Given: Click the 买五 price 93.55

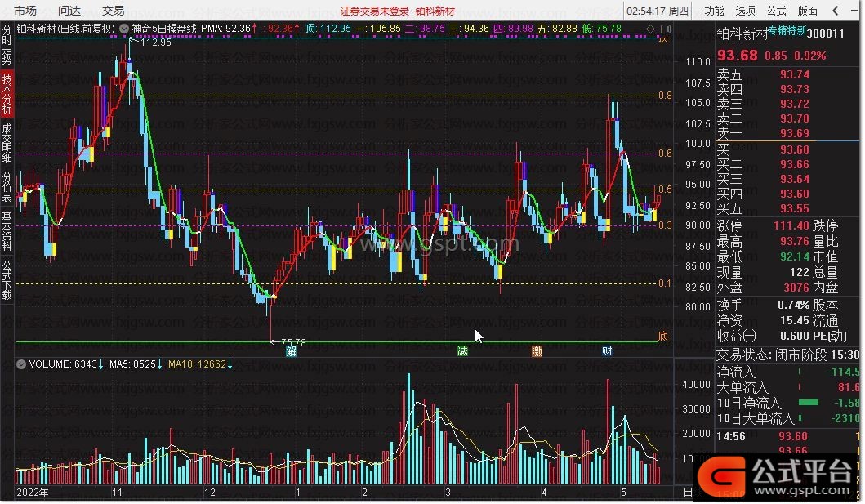Looking at the screenshot, I should [x=795, y=208].
